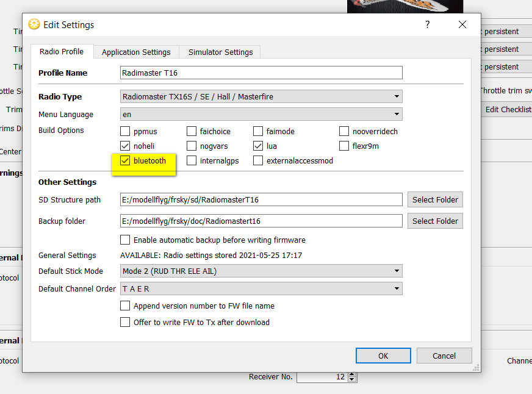
Task: Uncheck the bluetooth build option
Action: point(125,161)
